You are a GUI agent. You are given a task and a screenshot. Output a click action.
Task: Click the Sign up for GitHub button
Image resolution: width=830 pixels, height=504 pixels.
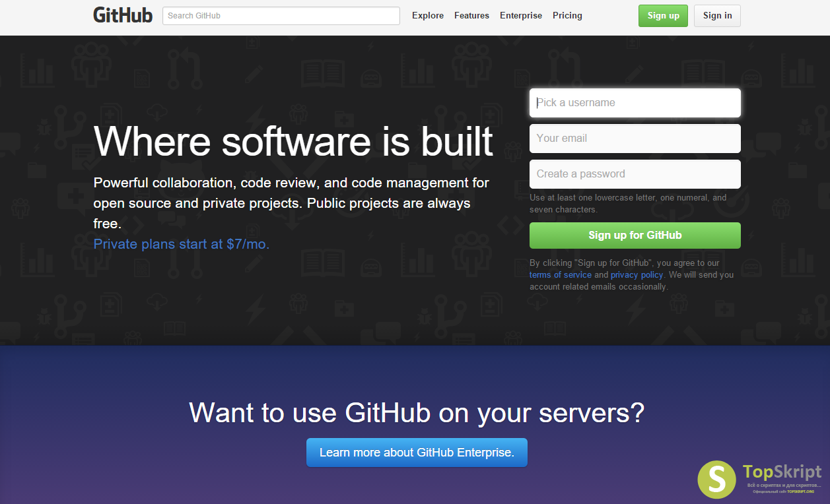coord(635,236)
